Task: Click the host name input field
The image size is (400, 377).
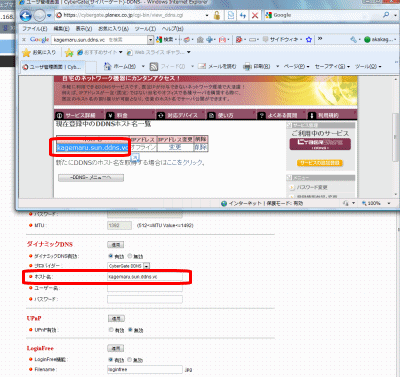Action: pos(145,277)
